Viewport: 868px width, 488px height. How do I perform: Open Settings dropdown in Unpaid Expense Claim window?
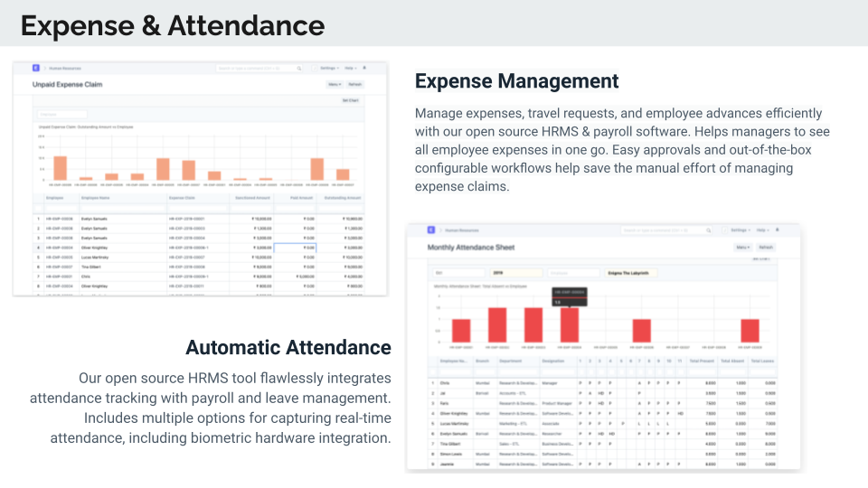327,68
